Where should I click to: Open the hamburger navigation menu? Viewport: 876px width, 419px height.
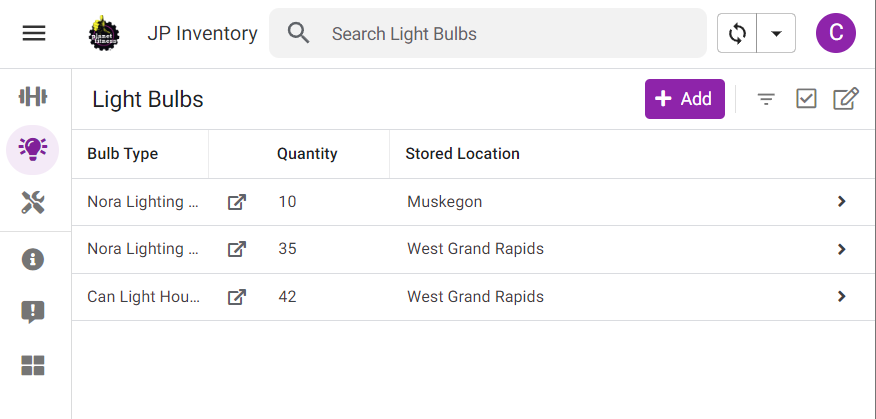pyautogui.click(x=34, y=33)
